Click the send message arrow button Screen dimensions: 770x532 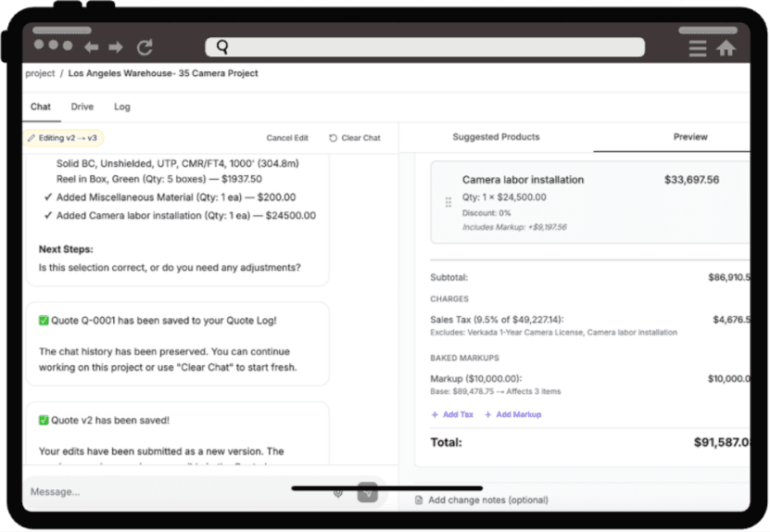(x=368, y=492)
